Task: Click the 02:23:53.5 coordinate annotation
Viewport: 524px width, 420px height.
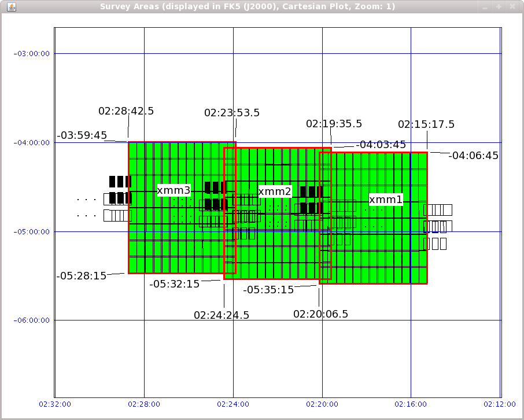Action: (232, 113)
